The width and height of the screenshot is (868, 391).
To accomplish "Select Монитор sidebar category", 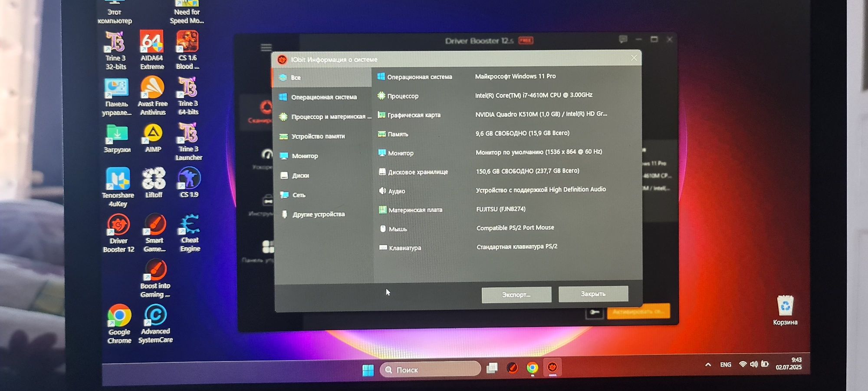I will (x=323, y=156).
